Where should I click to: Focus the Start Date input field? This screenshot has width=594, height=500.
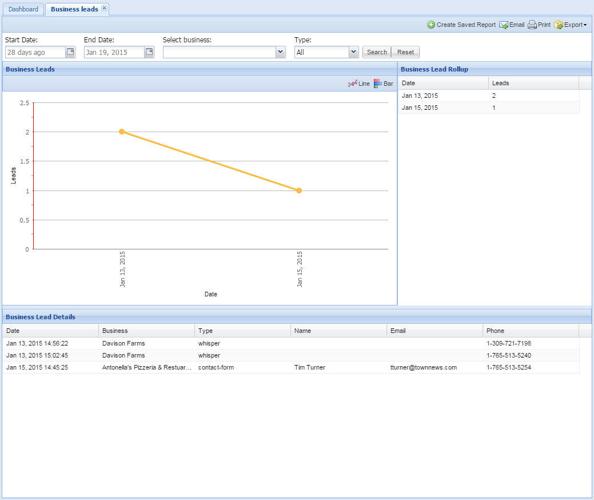35,52
